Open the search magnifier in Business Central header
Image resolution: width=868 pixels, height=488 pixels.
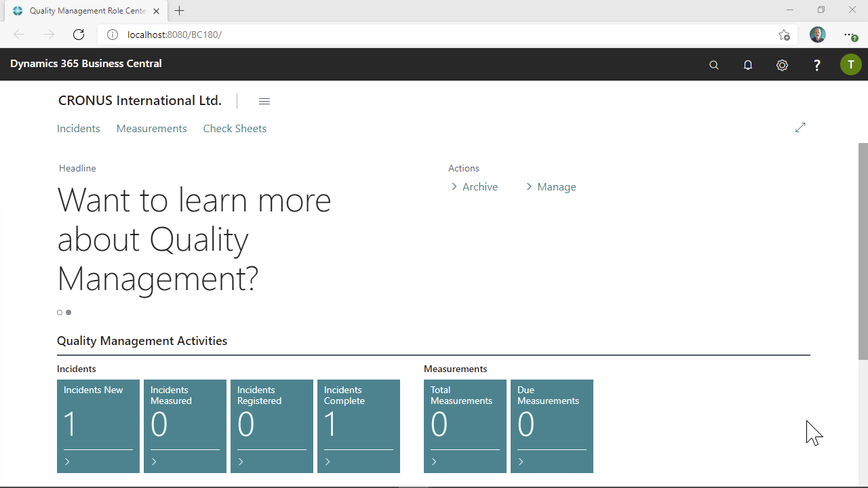(x=713, y=65)
